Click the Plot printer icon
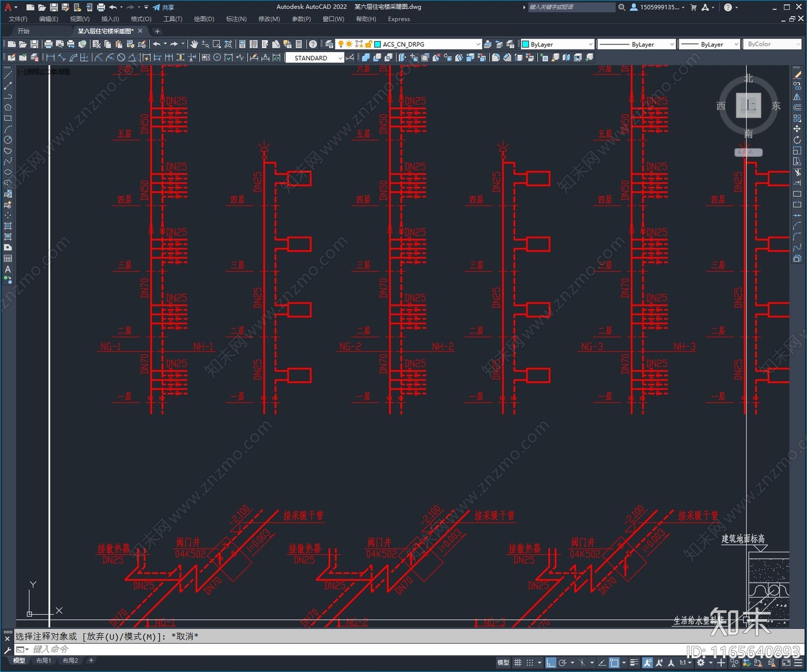807x672 pixels. [x=48, y=44]
